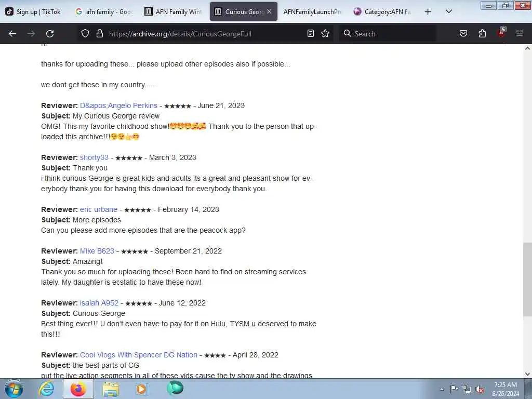Open reviewer D&apos;Angelo Perkins profile

(119, 105)
